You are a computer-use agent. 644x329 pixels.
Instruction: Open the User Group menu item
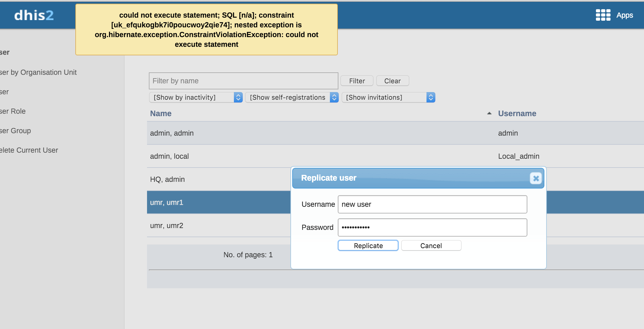point(15,131)
